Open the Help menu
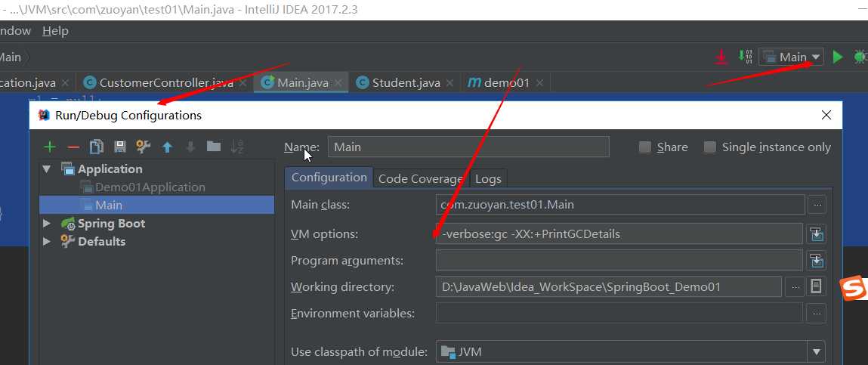The height and width of the screenshot is (365, 868). (55, 31)
